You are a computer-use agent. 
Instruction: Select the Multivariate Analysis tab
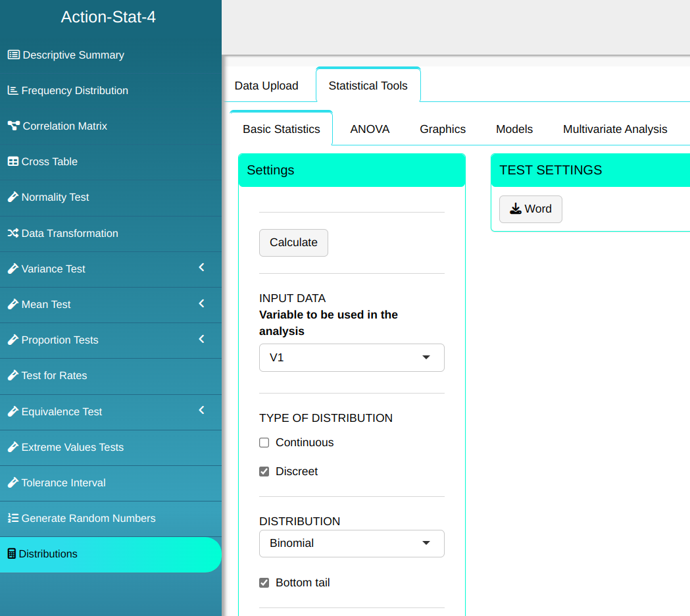click(x=615, y=130)
